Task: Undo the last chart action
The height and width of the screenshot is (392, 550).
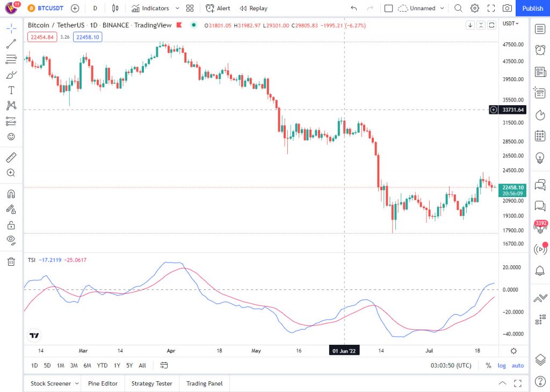Action: [353, 9]
